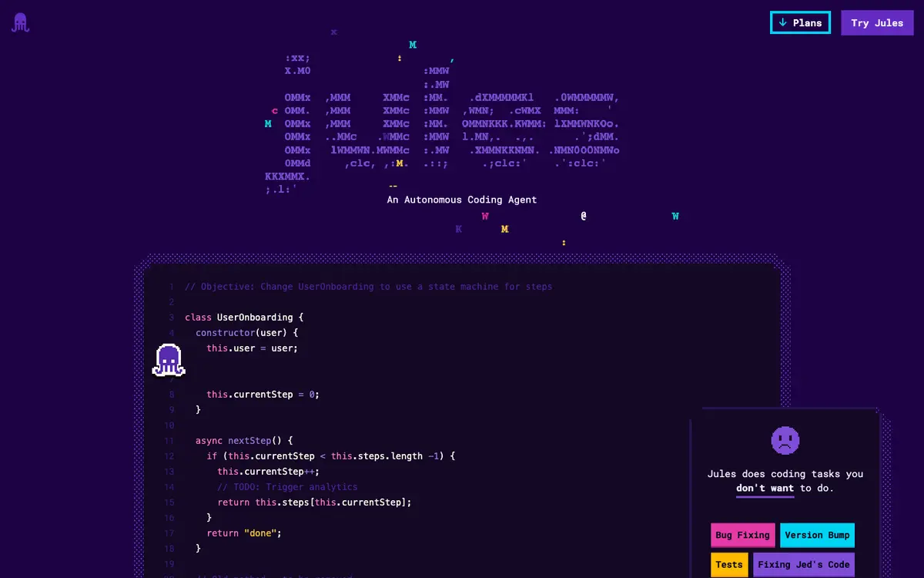924x578 pixels.
Task: Click the down arrow in Plans button
Action: pos(783,23)
